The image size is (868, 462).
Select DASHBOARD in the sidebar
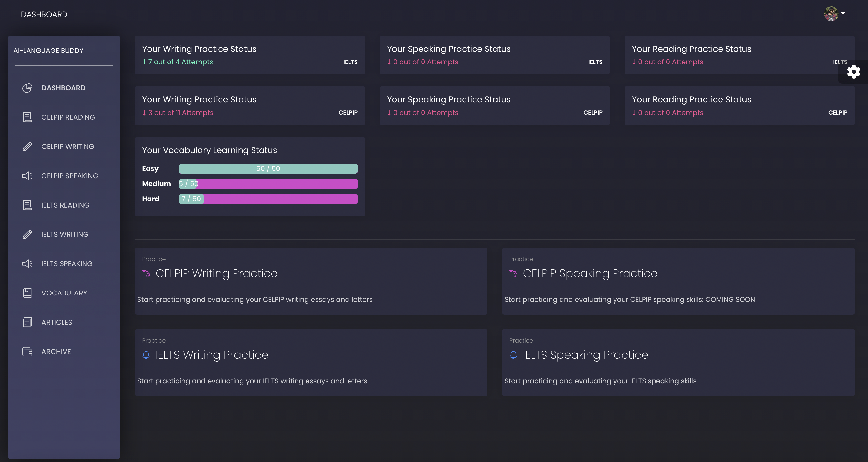[63, 88]
